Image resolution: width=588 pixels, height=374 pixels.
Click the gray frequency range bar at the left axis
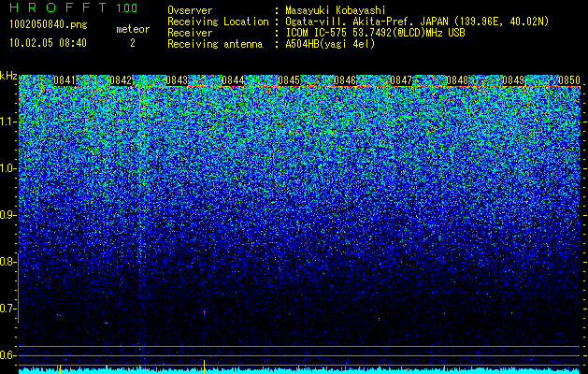(18, 288)
